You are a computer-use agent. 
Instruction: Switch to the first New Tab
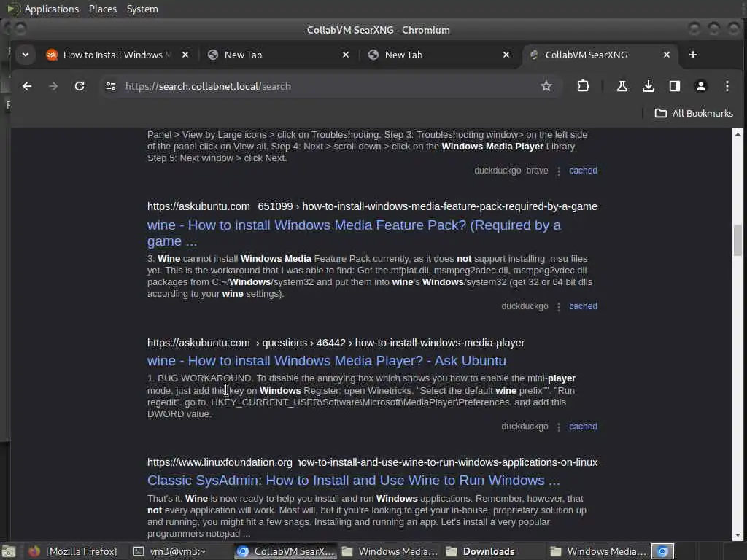(276, 55)
